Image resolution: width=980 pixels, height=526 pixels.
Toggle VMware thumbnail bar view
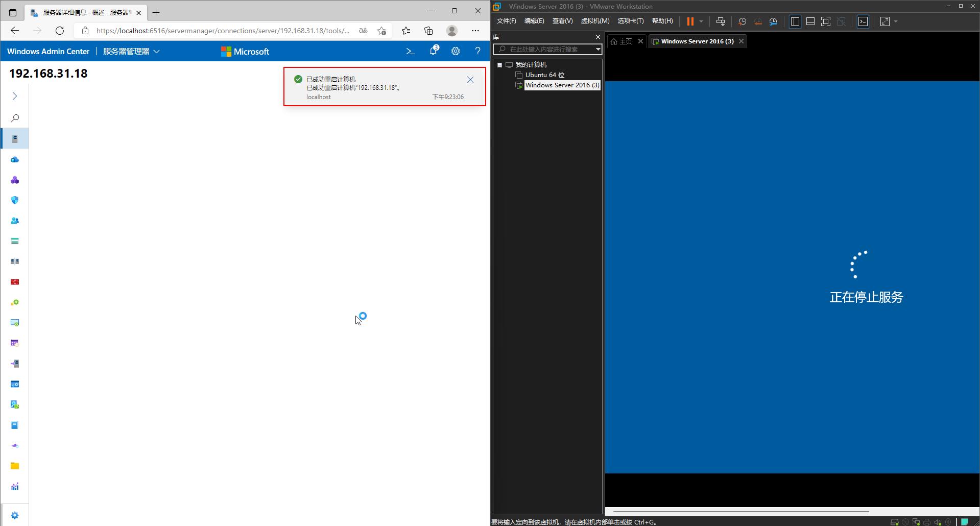point(810,21)
